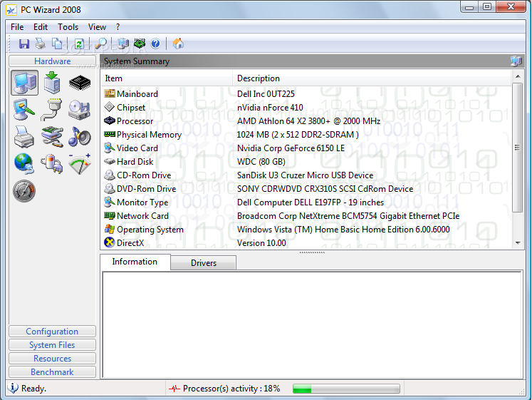The height and width of the screenshot is (400, 532).
Task: Select the Mainboard tower icon with green arrow
Action: (52, 83)
